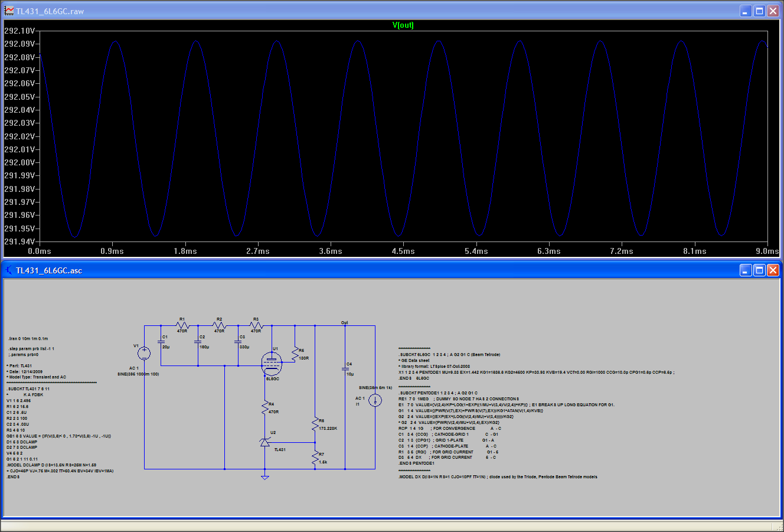This screenshot has width=784, height=532.
Task: Close the TL431_6L6GC.raw waveform window
Action: tap(773, 11)
